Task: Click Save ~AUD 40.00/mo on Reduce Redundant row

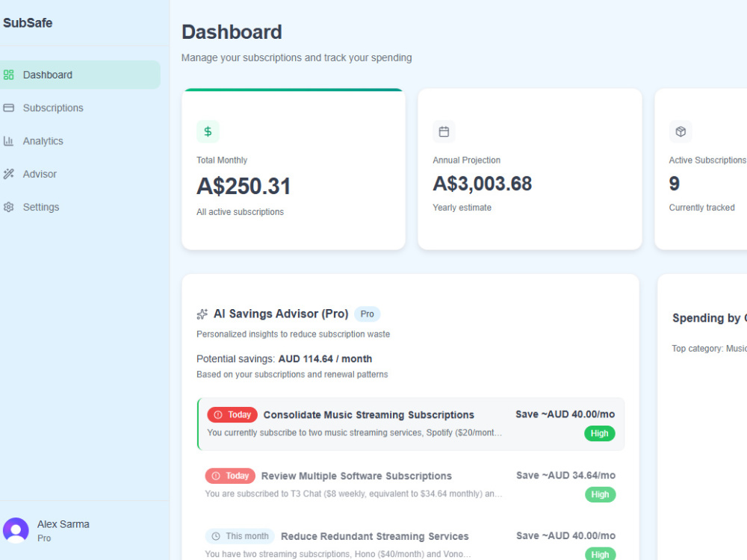Action: (565, 535)
